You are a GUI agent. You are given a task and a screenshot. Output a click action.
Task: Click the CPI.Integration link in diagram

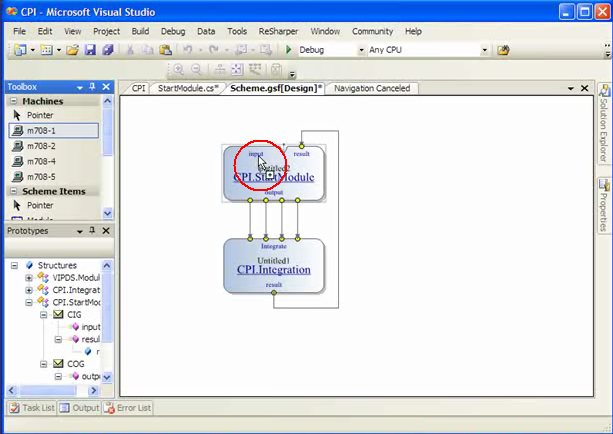point(274,270)
